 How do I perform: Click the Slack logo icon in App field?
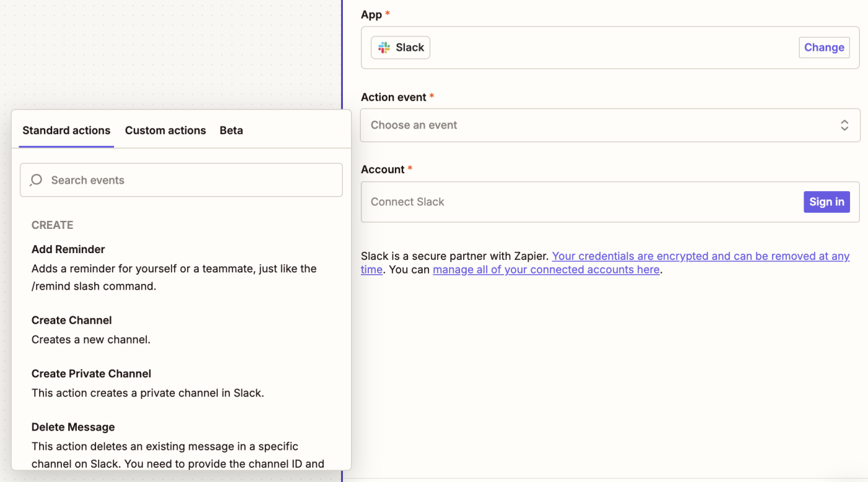[x=384, y=48]
